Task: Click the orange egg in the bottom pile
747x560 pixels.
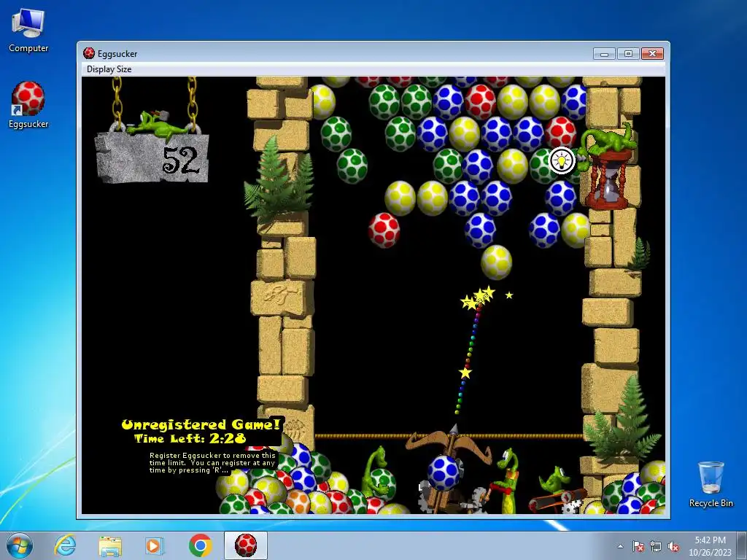Action: click(298, 502)
